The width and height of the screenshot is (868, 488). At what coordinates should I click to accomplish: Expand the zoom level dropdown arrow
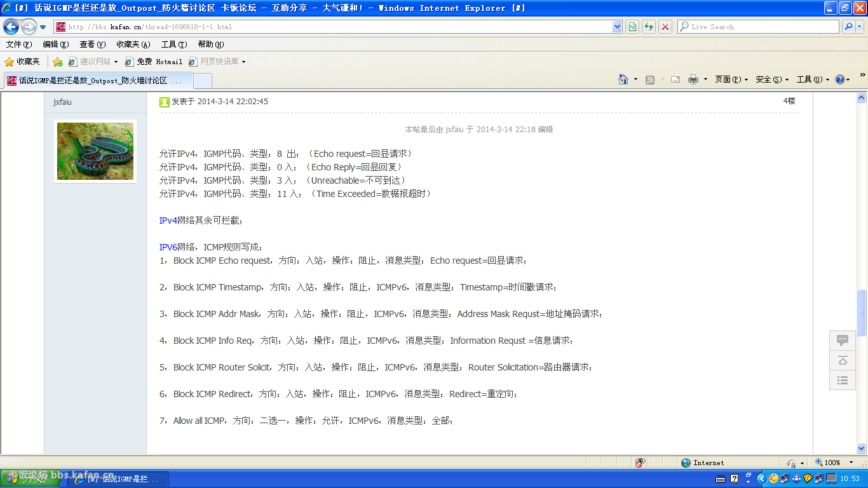(x=851, y=463)
